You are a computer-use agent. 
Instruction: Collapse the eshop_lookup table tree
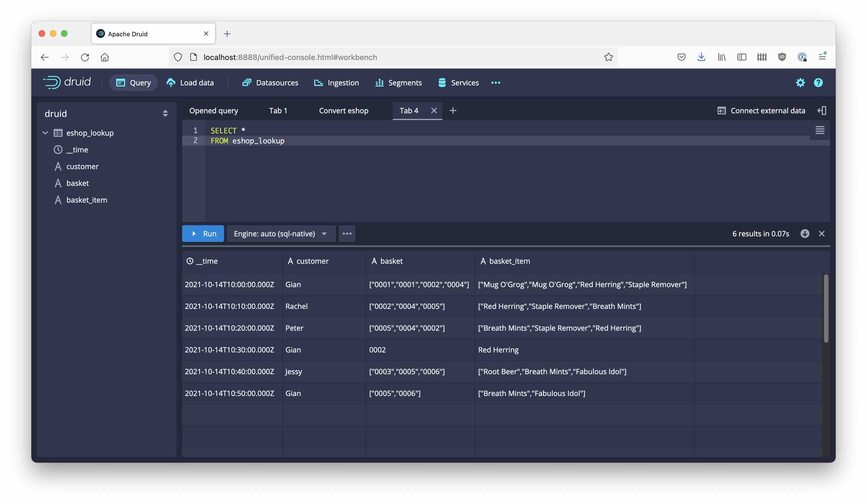(45, 133)
